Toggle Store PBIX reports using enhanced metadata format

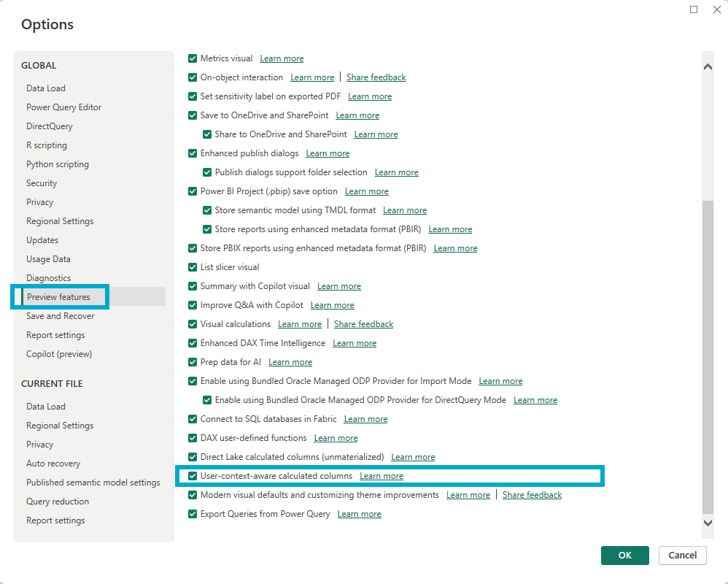(x=193, y=248)
